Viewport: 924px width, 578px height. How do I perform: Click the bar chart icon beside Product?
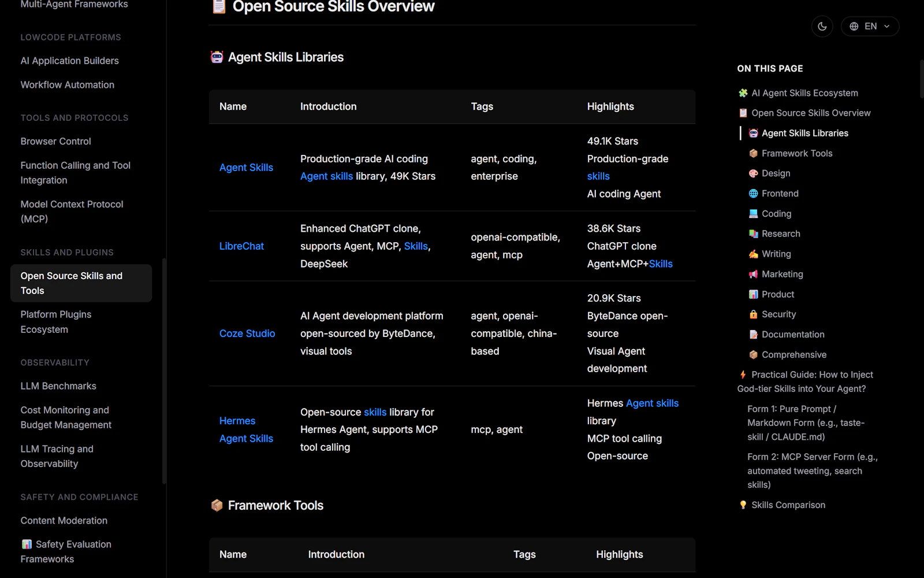click(x=753, y=295)
